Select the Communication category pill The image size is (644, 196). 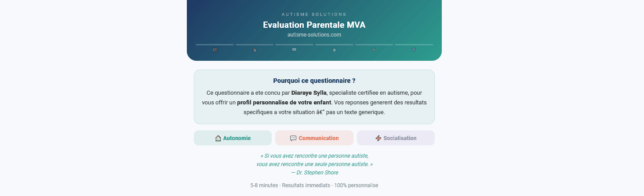pos(314,138)
